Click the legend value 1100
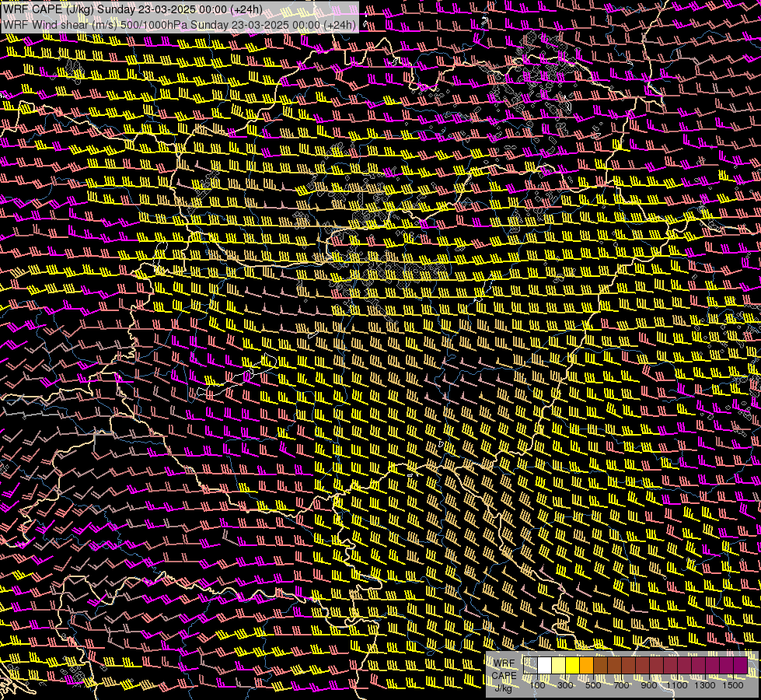Image resolution: width=761 pixels, height=700 pixels. pyautogui.click(x=676, y=685)
